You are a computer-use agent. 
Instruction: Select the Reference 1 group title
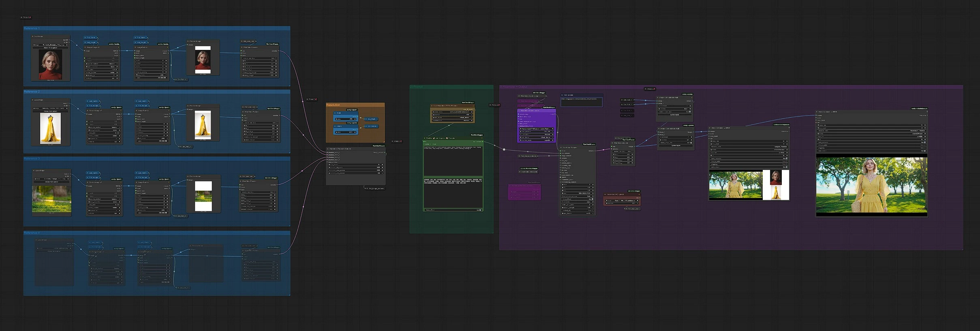coord(32,28)
